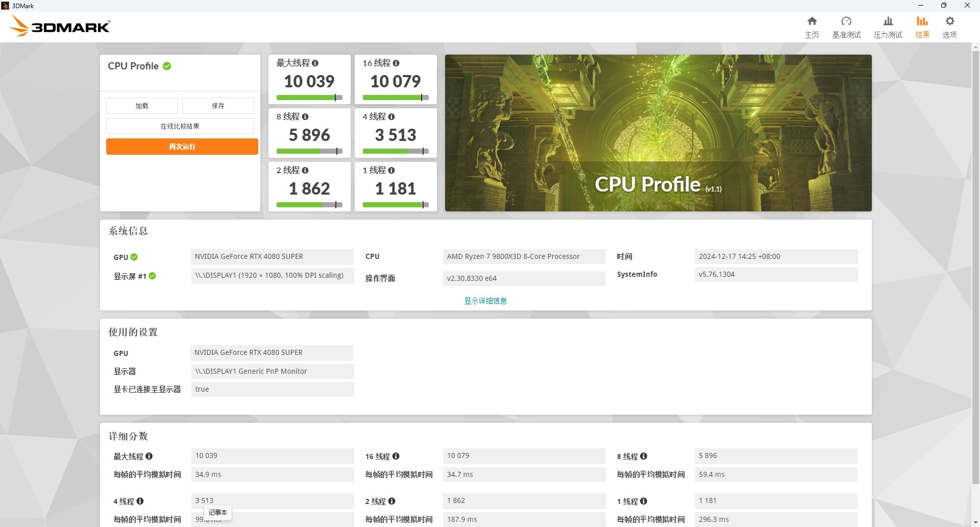Click the 10 079 score in 16 线程 card
This screenshot has width=980, height=527.
(x=396, y=81)
